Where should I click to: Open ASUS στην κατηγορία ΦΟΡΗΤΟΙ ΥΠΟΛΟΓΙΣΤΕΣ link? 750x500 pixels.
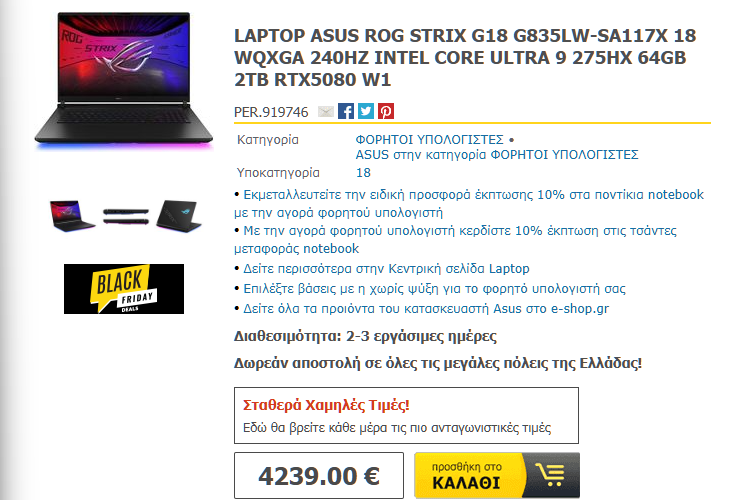[x=496, y=155]
